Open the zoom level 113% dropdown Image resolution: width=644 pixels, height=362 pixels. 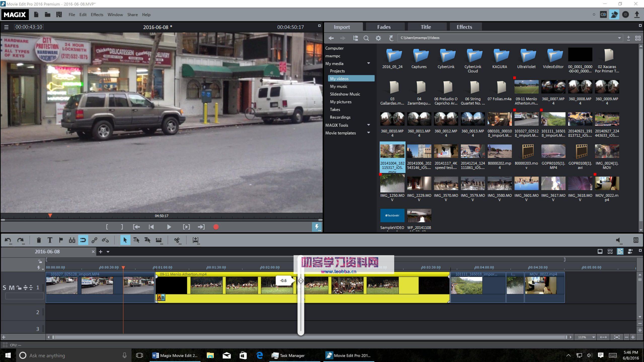pyautogui.click(x=594, y=337)
